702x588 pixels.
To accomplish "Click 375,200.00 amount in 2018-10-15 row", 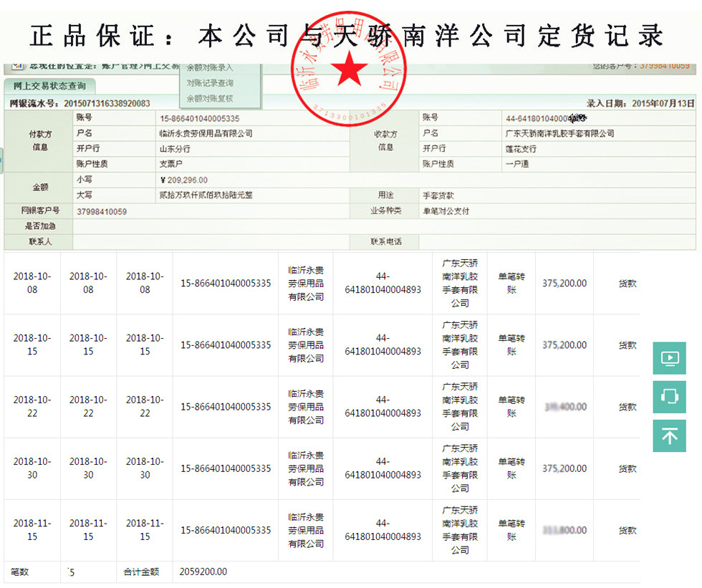I will (564, 345).
